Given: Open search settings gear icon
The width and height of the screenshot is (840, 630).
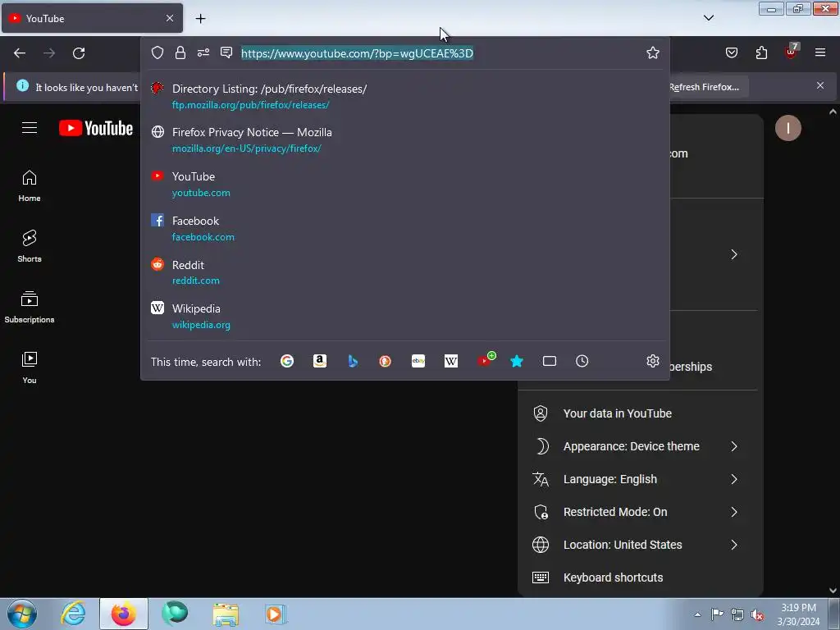Looking at the screenshot, I should [652, 361].
